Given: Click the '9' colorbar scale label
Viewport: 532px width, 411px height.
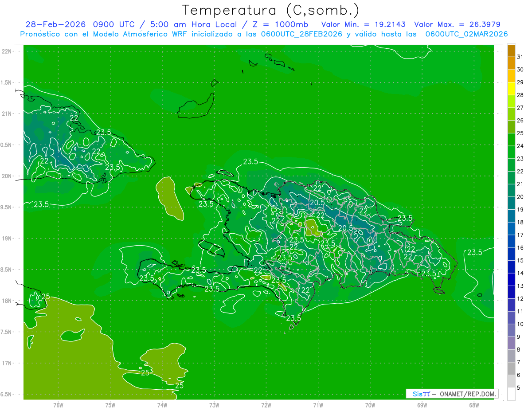Looking at the screenshot, I should pos(519,337).
